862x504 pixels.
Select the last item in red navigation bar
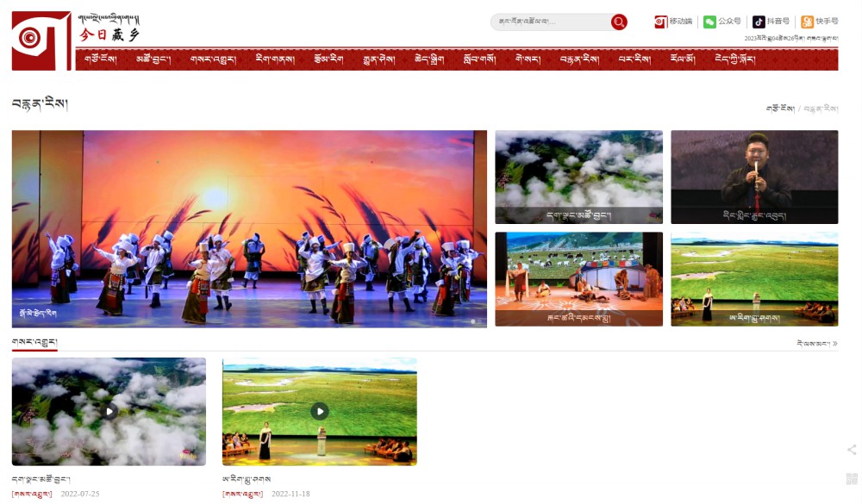point(734,59)
